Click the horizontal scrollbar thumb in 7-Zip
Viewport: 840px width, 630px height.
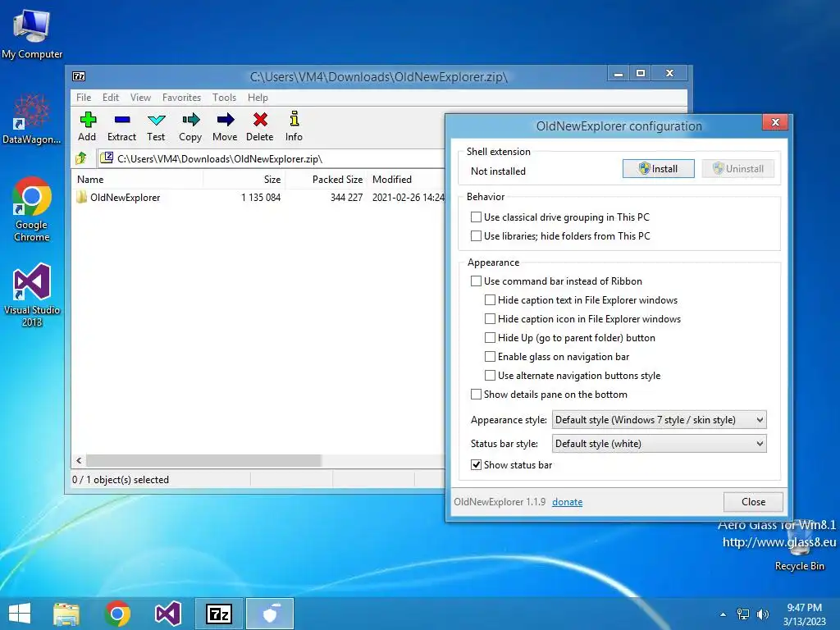coord(203,461)
